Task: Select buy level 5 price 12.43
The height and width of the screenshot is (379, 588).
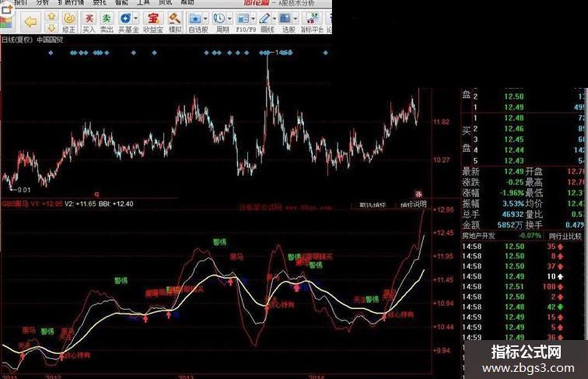Action: 514,161
